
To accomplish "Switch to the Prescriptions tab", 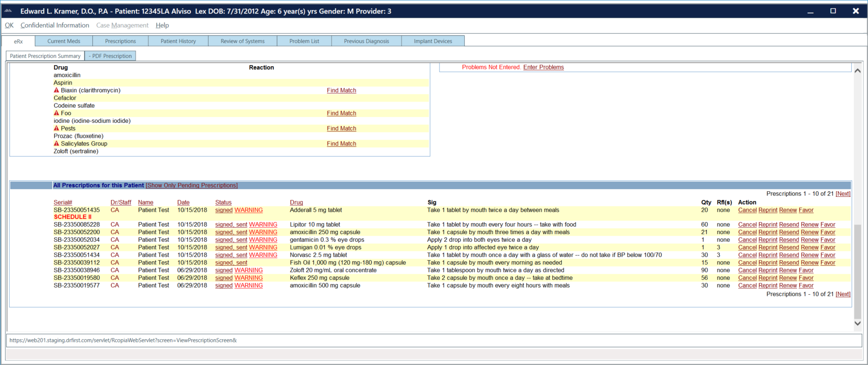I will (x=121, y=41).
